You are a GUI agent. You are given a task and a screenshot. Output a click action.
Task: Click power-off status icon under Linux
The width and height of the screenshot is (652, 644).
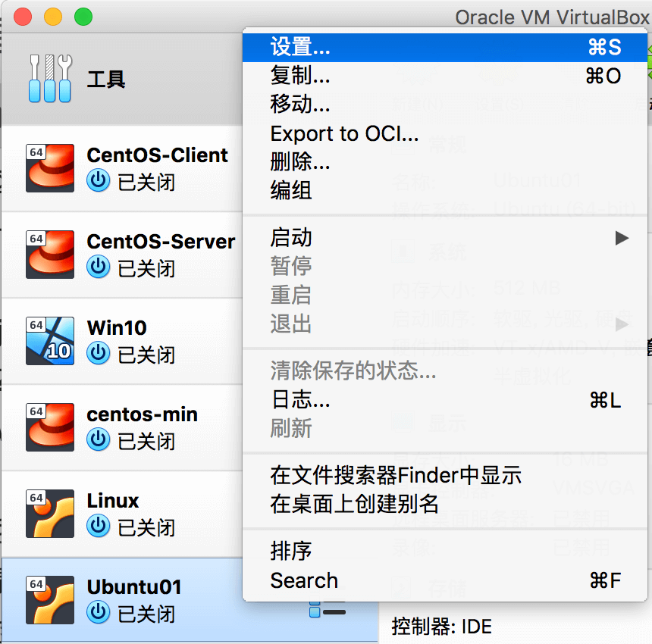tap(99, 527)
